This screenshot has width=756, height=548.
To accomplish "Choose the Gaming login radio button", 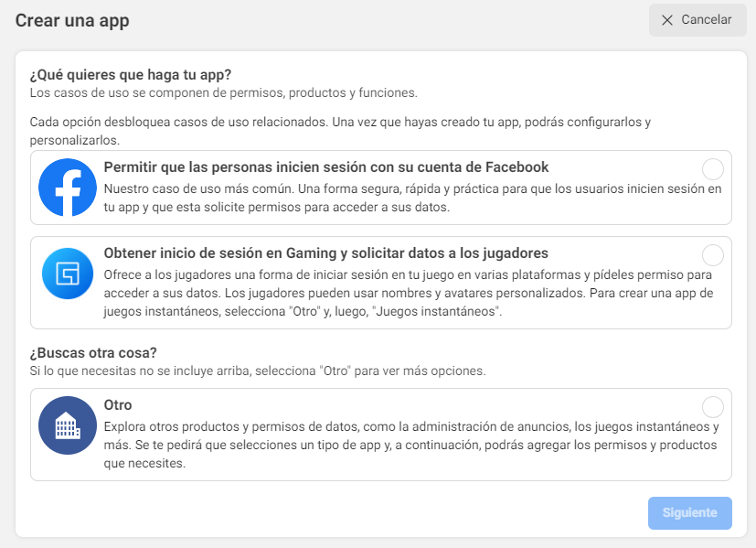I will (712, 254).
